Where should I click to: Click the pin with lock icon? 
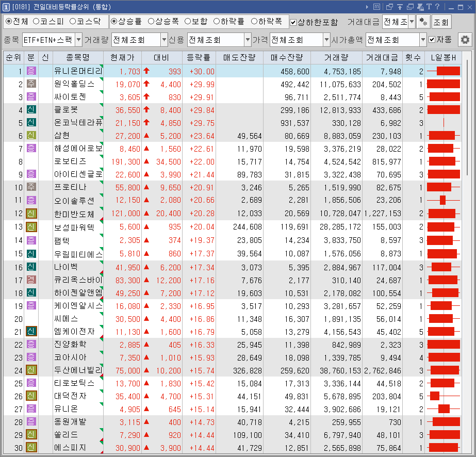(420, 7)
